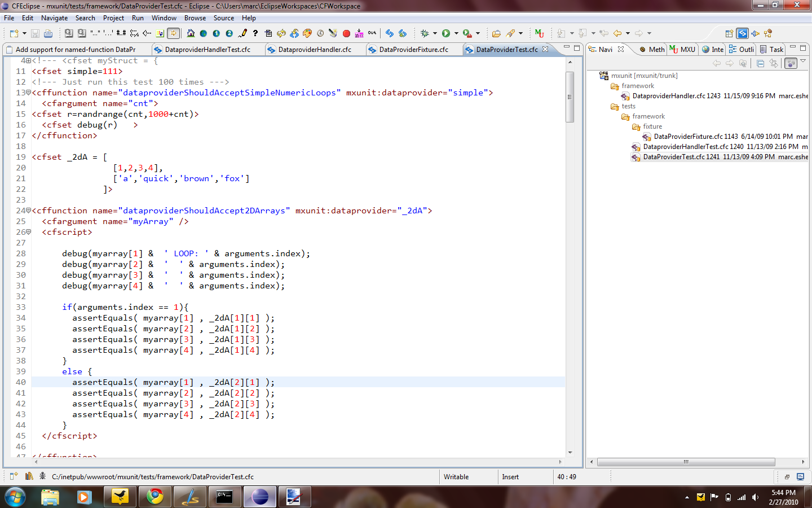Open the Meth view tab
The image size is (812, 508).
pos(651,50)
